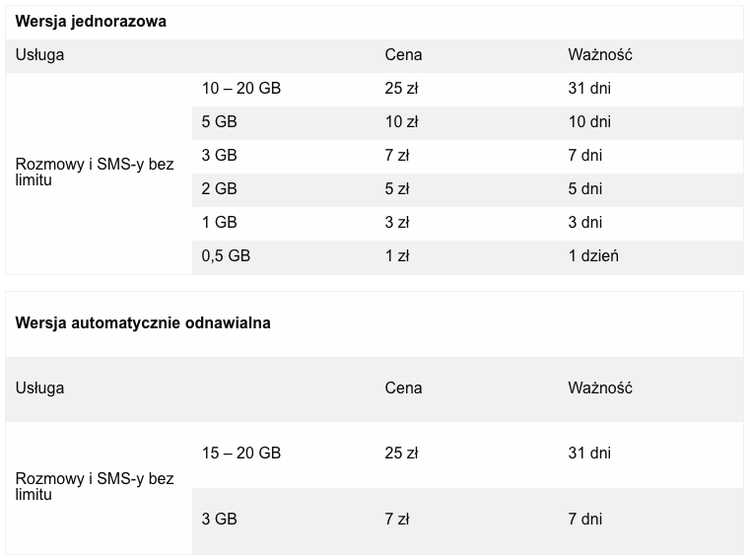The height and width of the screenshot is (560, 750).
Task: Click the "3 dni" validity cell
Action: coord(585,223)
